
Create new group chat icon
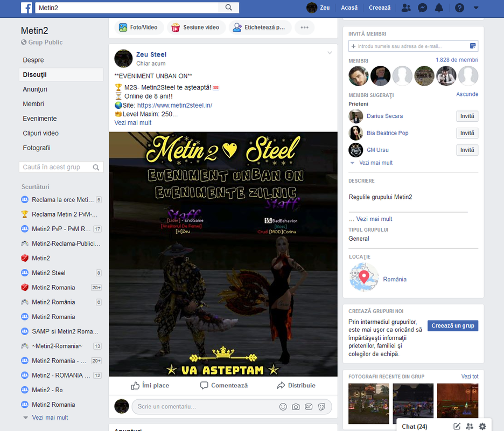[x=470, y=426]
